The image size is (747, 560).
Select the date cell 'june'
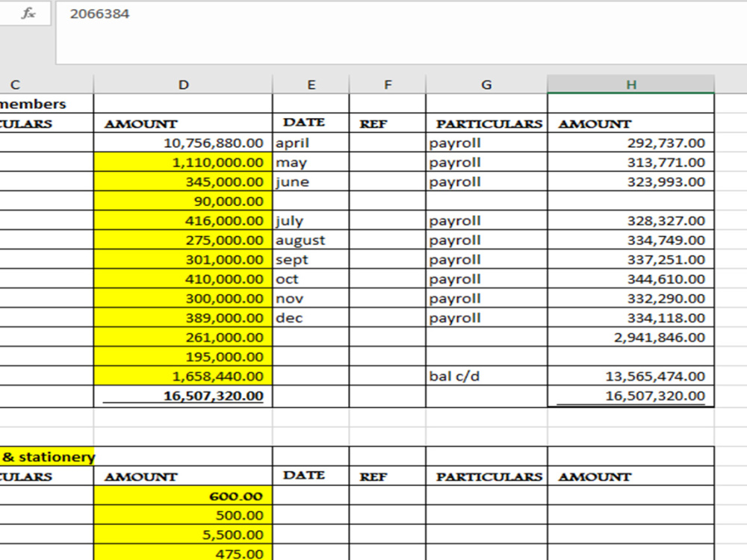coord(311,182)
